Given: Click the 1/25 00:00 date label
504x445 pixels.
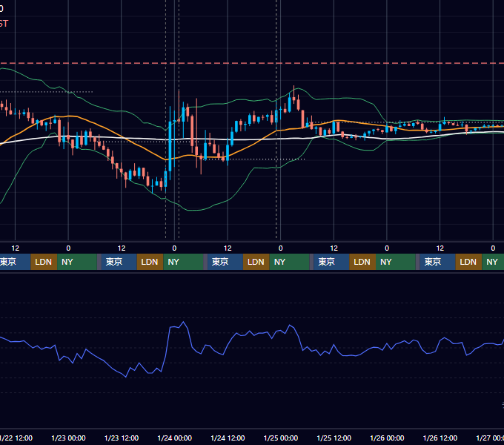Looking at the screenshot, I should [x=281, y=438].
